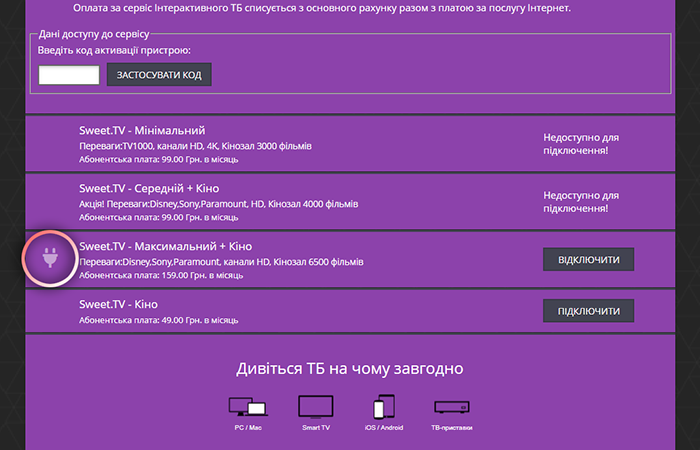Click the ТВ-приставки set-top box icon
The height and width of the screenshot is (450, 700).
pos(452,407)
